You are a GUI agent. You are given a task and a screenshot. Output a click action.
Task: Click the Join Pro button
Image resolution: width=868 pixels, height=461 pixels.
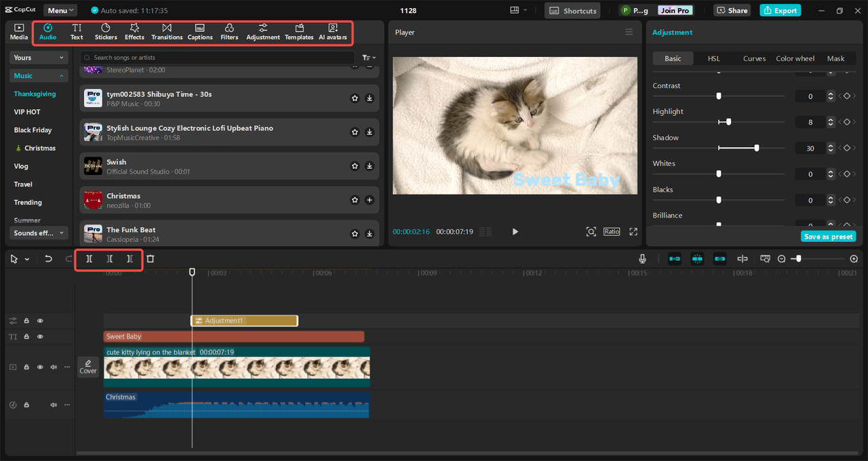(x=675, y=10)
